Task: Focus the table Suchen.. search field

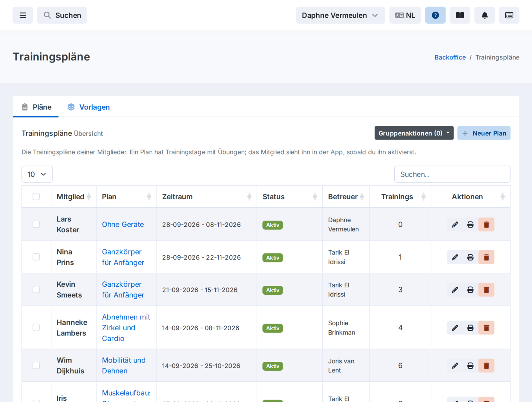Action: [452, 174]
